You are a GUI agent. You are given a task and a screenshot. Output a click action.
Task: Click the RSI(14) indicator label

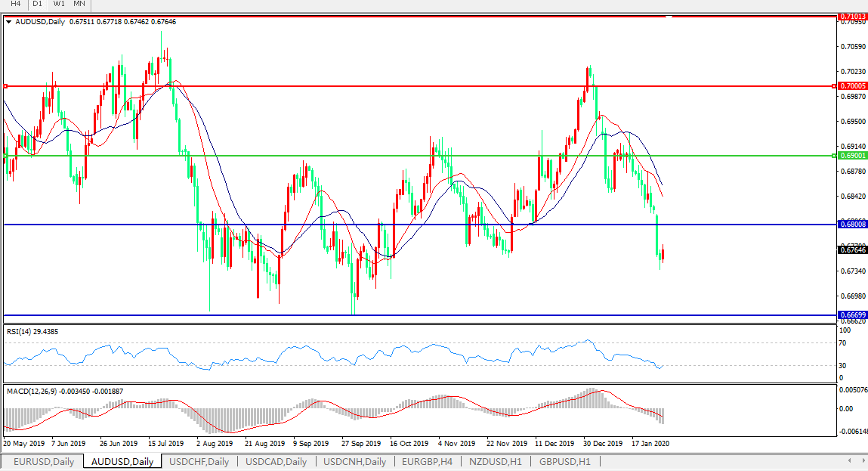(32, 331)
